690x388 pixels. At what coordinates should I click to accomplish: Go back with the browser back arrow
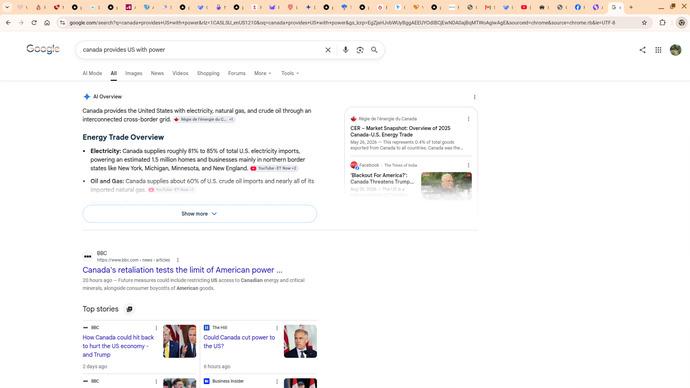coord(8,22)
